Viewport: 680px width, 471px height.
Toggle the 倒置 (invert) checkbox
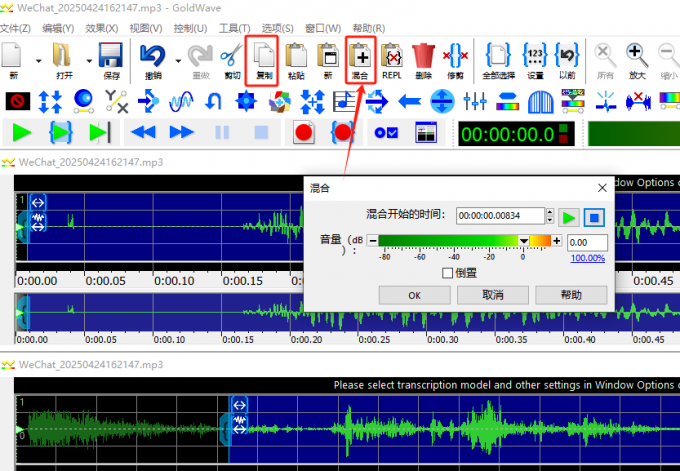(x=448, y=273)
